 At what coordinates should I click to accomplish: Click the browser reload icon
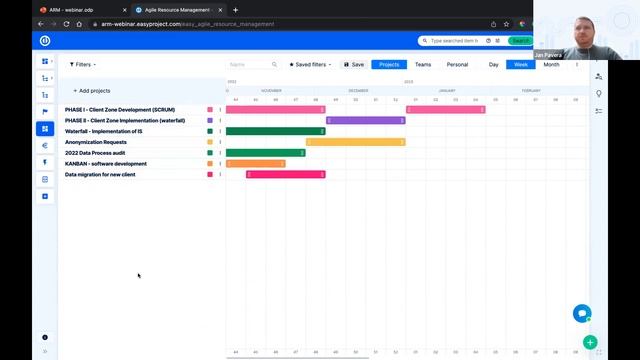coord(66,24)
